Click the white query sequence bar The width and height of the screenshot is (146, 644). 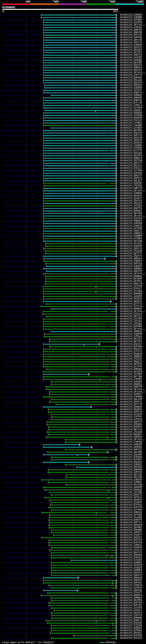(60, 10)
